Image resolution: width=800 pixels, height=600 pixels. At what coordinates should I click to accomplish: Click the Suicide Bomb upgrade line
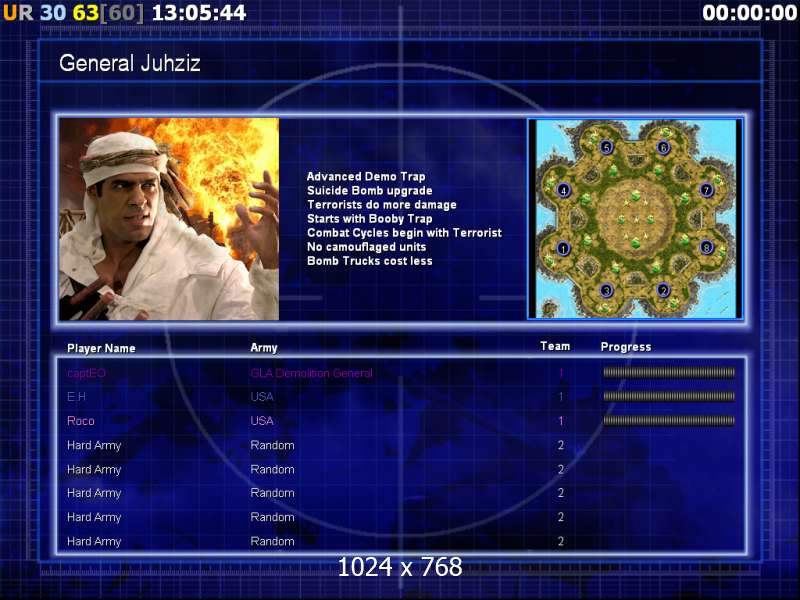pos(369,191)
